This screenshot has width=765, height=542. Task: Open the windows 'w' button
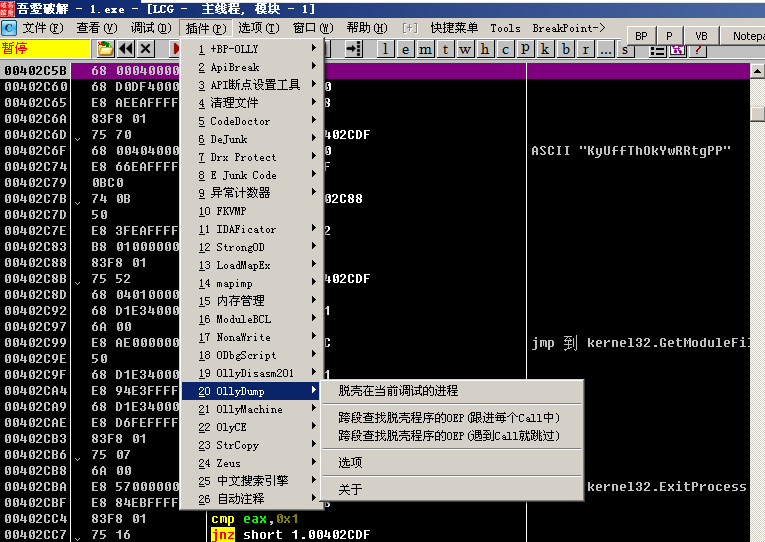(x=465, y=49)
